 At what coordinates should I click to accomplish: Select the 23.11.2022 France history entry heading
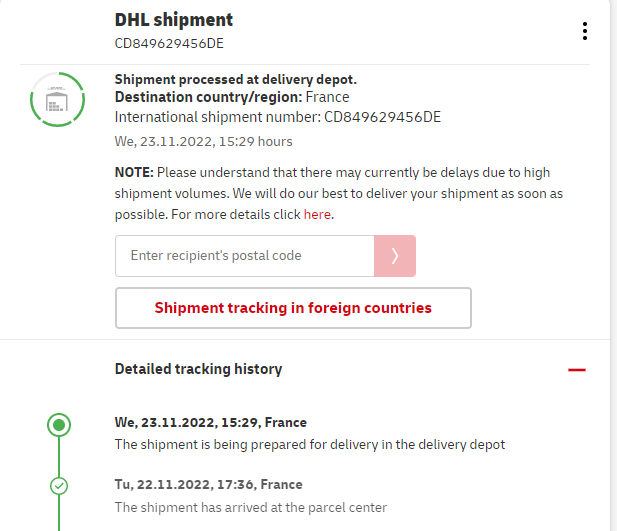[211, 422]
